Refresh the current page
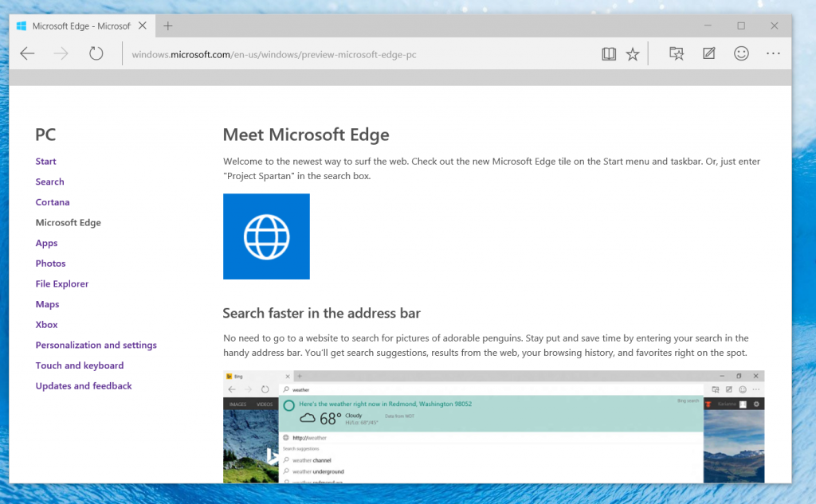This screenshot has width=816, height=504. click(x=96, y=53)
